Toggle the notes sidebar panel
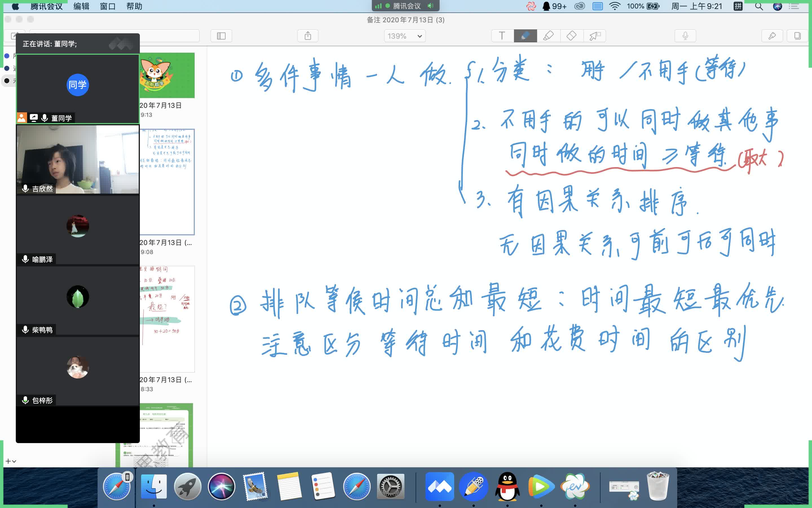 coord(221,36)
